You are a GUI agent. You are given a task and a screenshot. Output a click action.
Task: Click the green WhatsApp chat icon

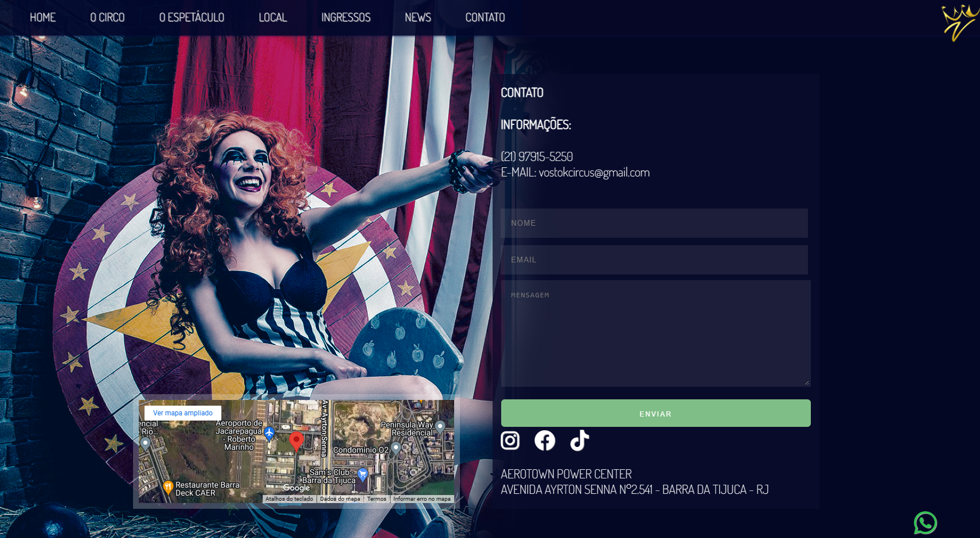point(925,523)
